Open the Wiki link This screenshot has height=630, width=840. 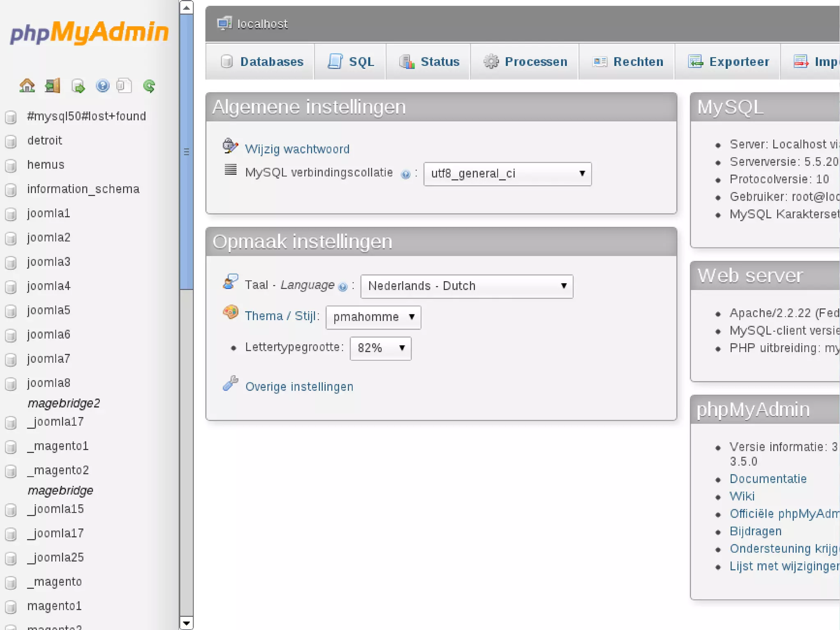[742, 497]
